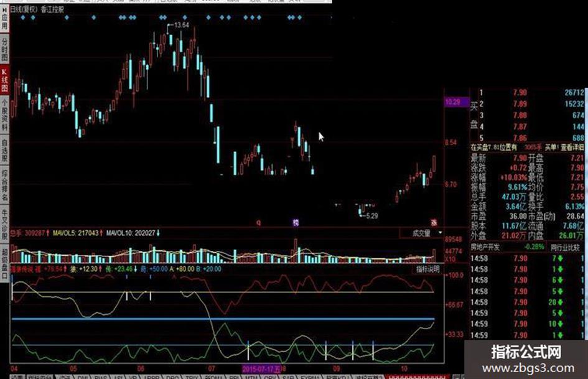Click the 13.64 high price label
The image size is (588, 379).
182,25
